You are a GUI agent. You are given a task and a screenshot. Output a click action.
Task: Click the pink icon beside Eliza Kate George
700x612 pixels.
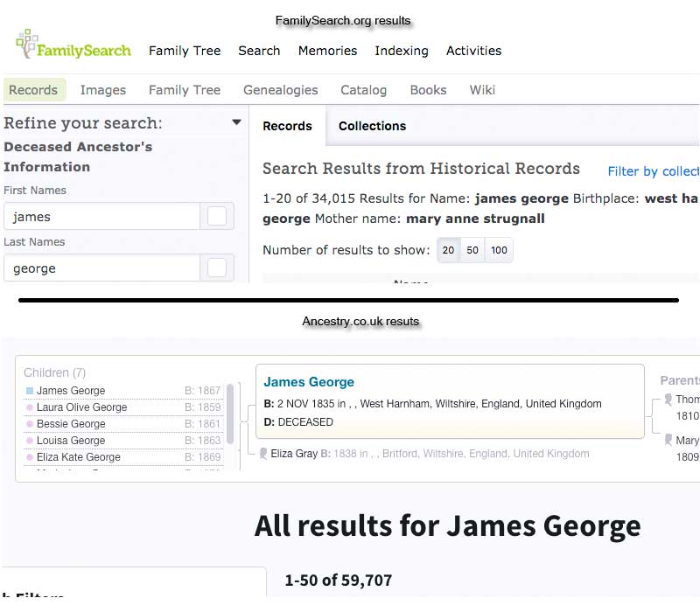pyautogui.click(x=30, y=457)
